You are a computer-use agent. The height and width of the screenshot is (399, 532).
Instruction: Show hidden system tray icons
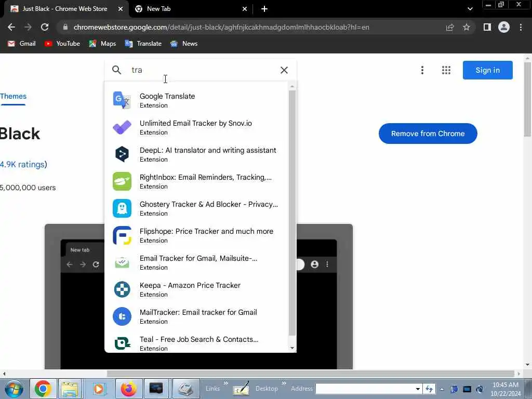pyautogui.click(x=442, y=389)
